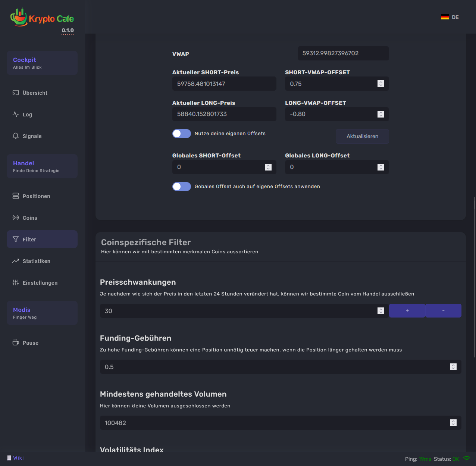Open the Cockpit section in sidebar
This screenshot has height=466, width=476.
click(42, 63)
